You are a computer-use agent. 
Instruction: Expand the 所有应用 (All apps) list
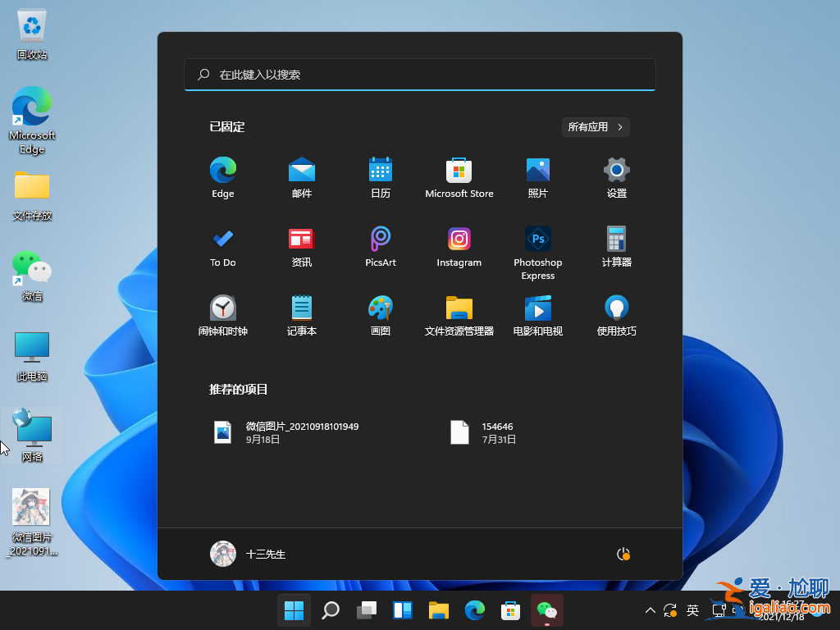point(596,126)
